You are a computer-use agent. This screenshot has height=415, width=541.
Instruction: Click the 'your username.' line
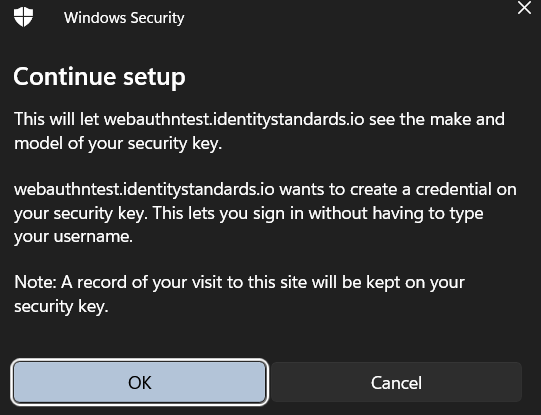tap(73, 237)
